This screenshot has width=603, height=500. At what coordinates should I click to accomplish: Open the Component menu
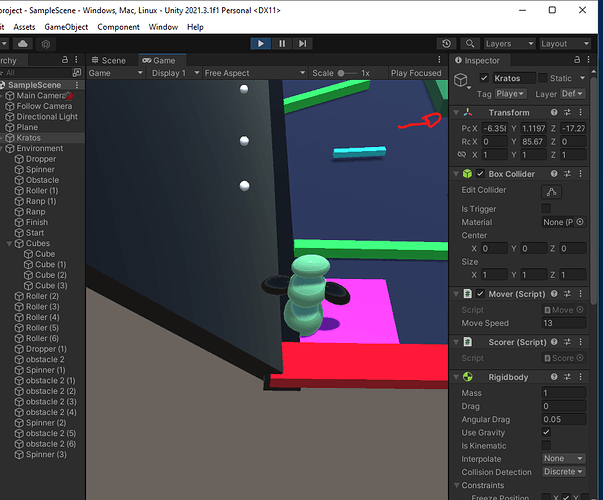pyautogui.click(x=118, y=27)
